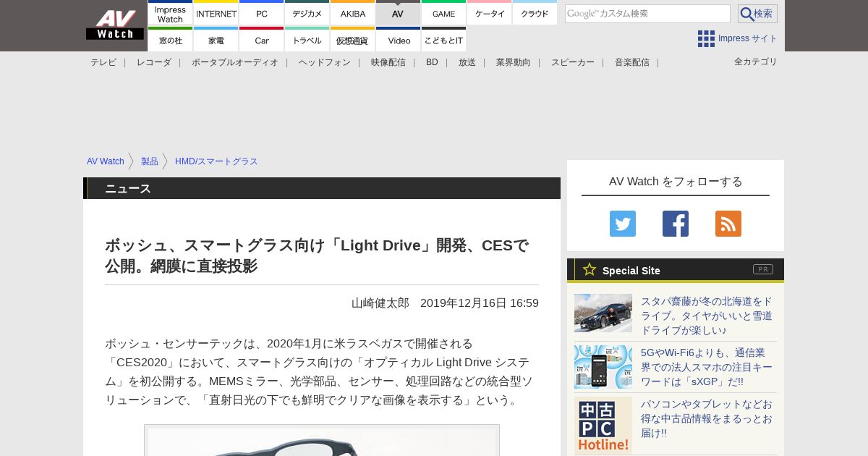Open the AV Watch logo homepage

[x=114, y=25]
